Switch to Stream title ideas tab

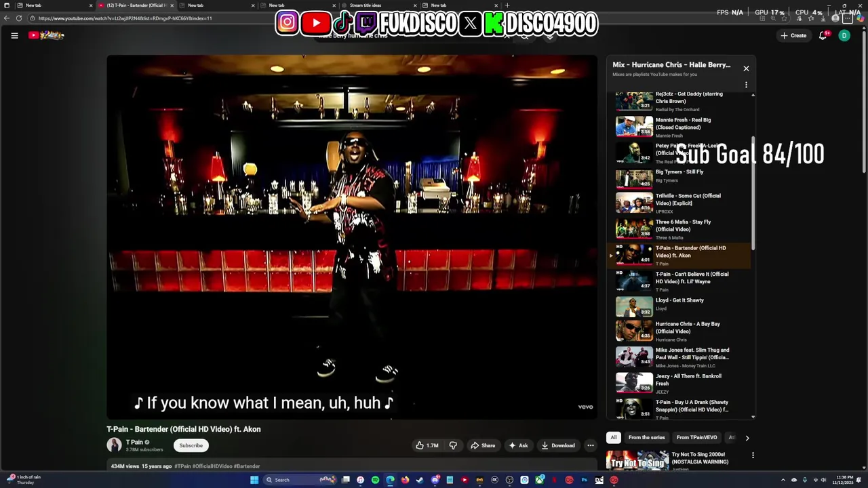click(x=378, y=5)
